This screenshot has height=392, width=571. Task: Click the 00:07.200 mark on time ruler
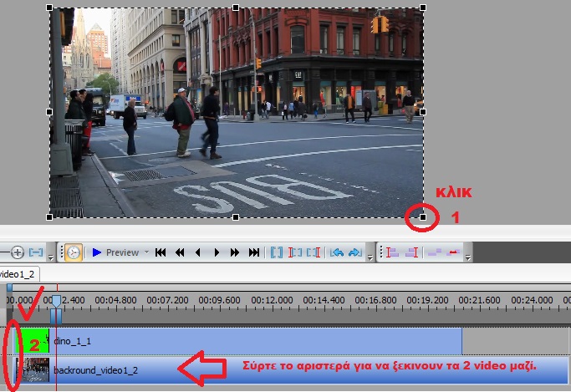click(x=167, y=300)
